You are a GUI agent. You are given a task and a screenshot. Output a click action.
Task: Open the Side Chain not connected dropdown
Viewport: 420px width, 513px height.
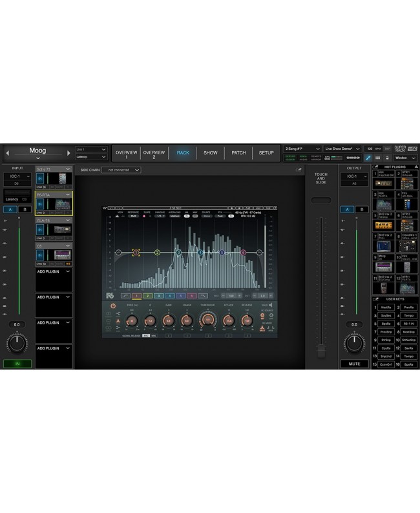coord(121,170)
